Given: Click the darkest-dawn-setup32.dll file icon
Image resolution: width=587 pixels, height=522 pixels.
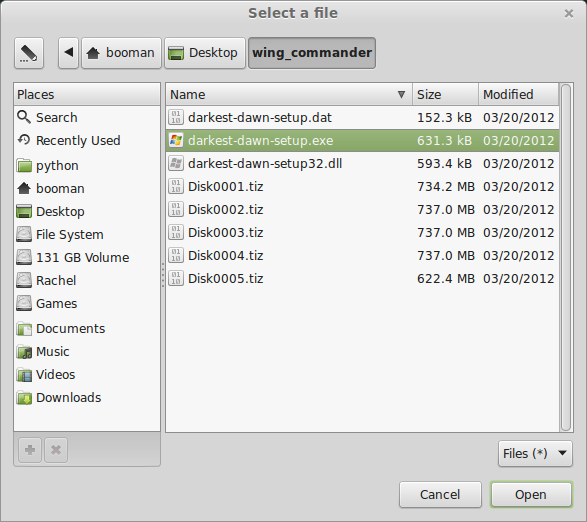Looking at the screenshot, I should (x=176, y=164).
